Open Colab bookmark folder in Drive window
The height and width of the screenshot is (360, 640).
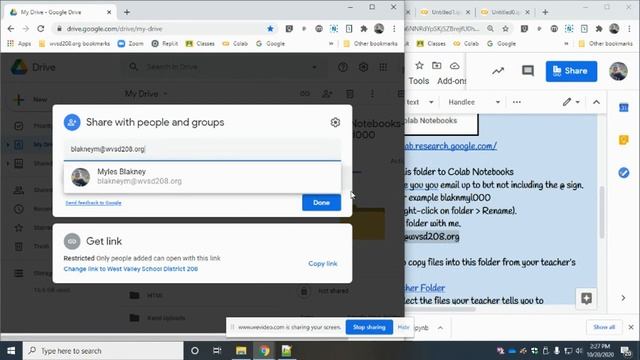pyautogui.click(x=235, y=44)
